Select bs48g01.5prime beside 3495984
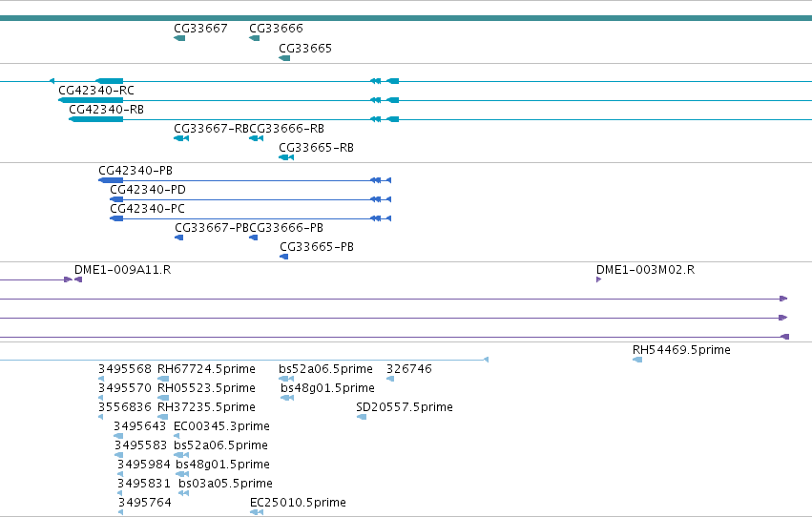The image size is (812, 517). 222,465
